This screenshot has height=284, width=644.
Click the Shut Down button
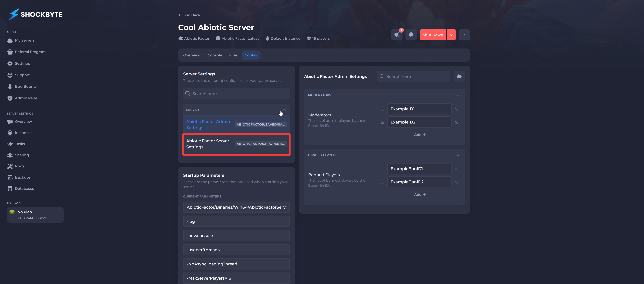click(x=433, y=35)
